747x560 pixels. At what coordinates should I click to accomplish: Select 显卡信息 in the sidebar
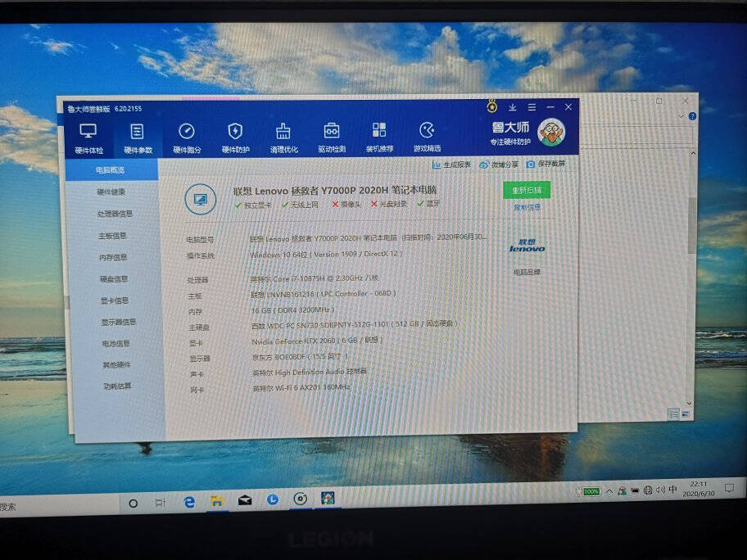(115, 300)
